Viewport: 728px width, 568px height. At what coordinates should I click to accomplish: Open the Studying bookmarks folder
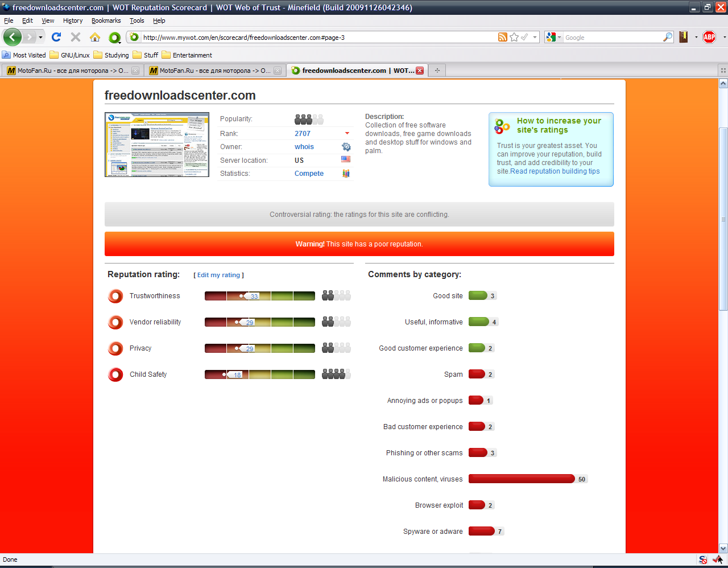click(x=111, y=55)
